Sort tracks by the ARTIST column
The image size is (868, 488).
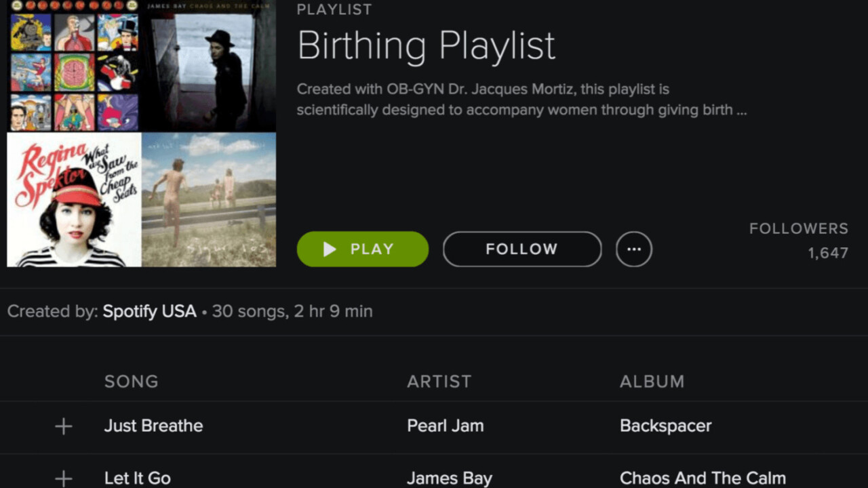439,382
